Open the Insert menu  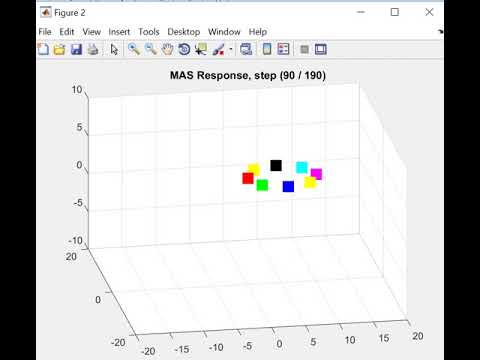tap(119, 32)
